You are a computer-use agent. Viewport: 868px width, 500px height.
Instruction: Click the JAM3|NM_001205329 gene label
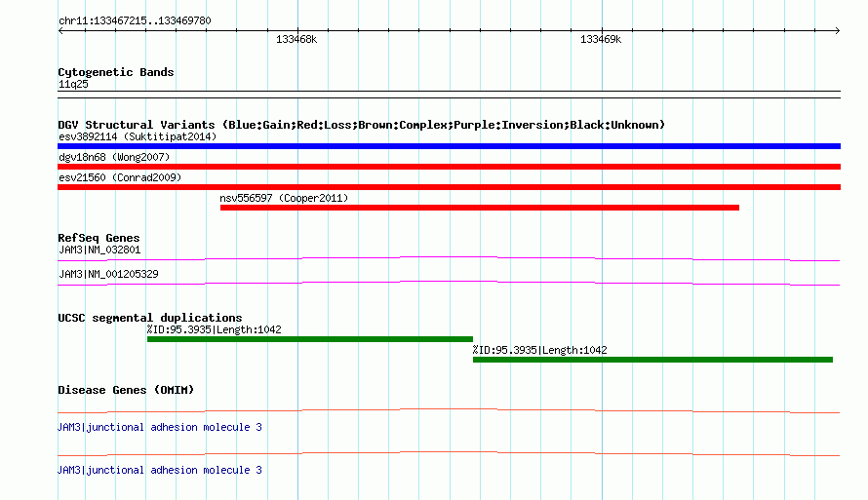(108, 274)
